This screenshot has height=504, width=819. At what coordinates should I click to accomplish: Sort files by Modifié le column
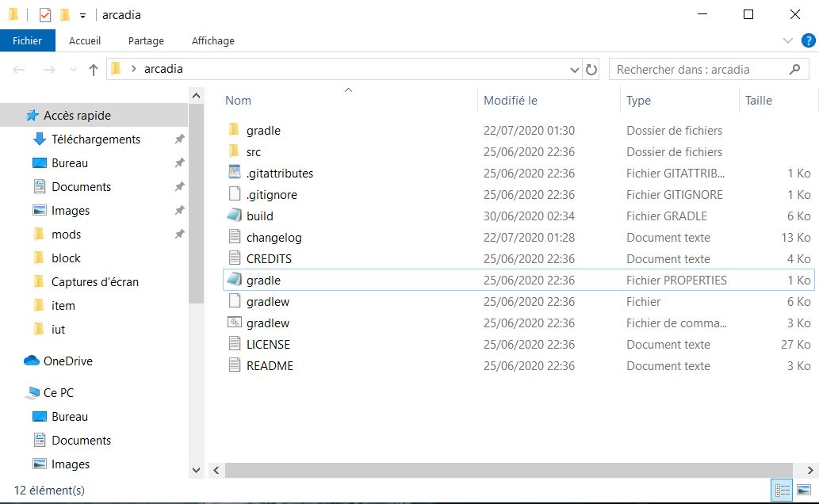(511, 101)
